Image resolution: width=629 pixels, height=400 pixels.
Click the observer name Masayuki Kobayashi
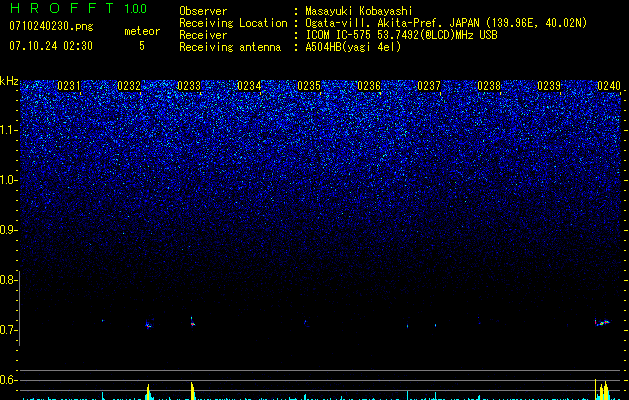point(359,11)
